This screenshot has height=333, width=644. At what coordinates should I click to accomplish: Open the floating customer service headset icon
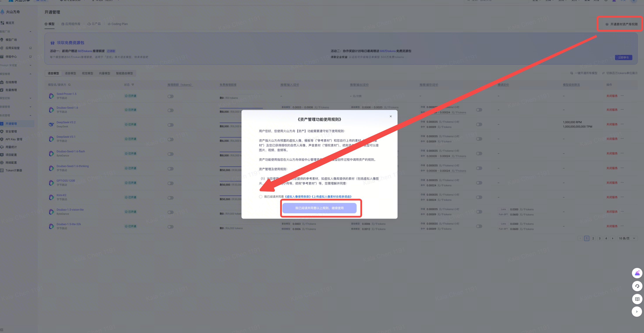click(x=637, y=286)
